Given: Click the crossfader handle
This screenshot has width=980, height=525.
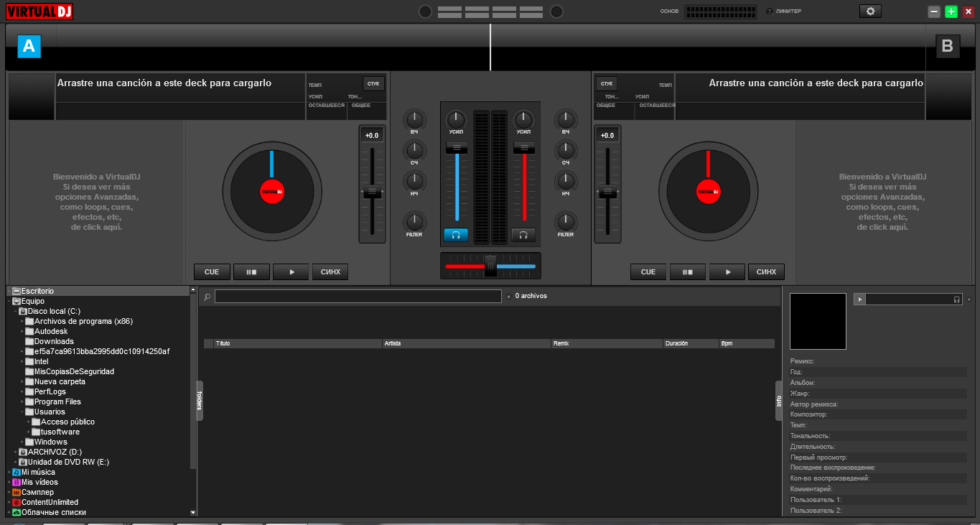Looking at the screenshot, I should coord(490,266).
